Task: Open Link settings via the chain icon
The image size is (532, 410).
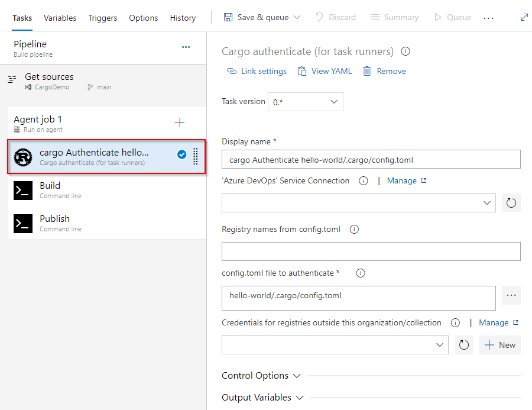Action: [232, 71]
